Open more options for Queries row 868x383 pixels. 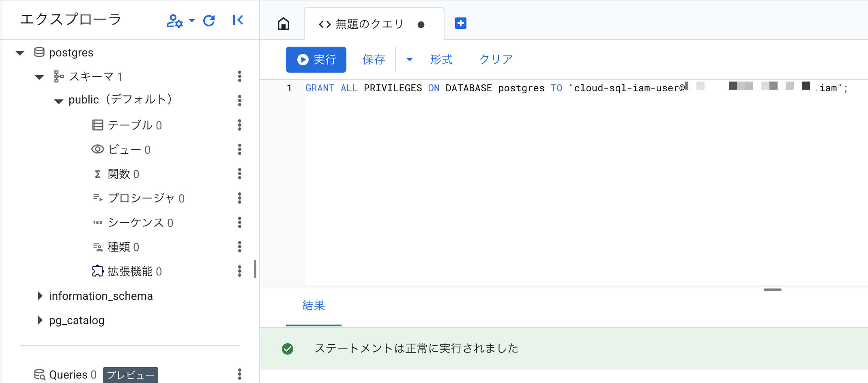click(x=240, y=374)
